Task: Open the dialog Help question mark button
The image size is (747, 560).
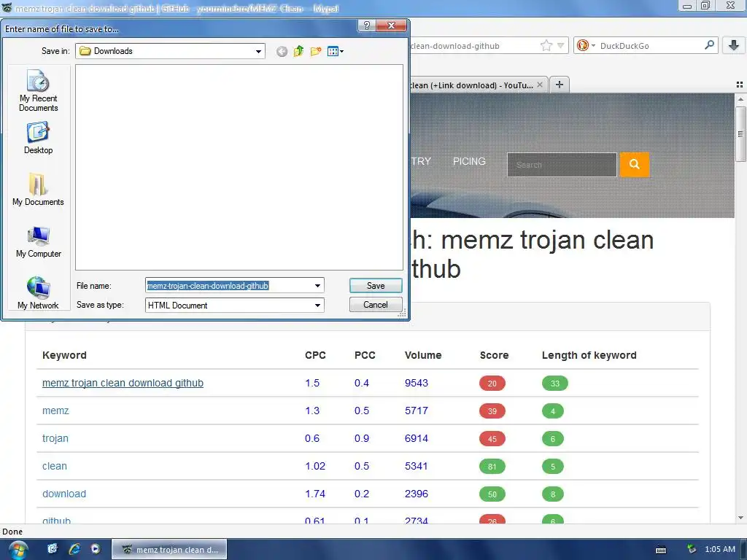Action: (366, 26)
